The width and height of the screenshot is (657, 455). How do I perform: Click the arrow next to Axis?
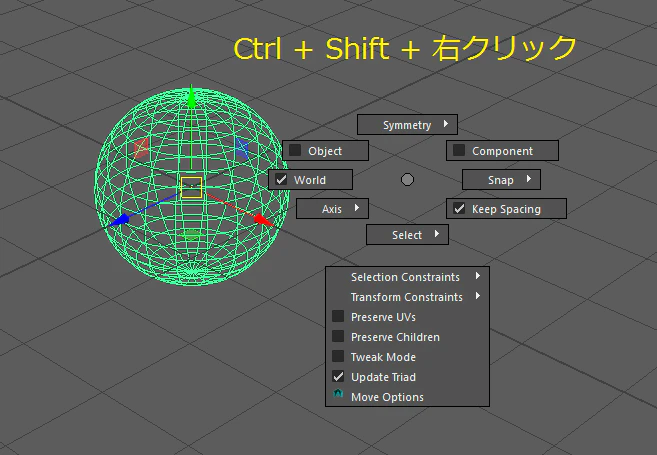pos(357,208)
